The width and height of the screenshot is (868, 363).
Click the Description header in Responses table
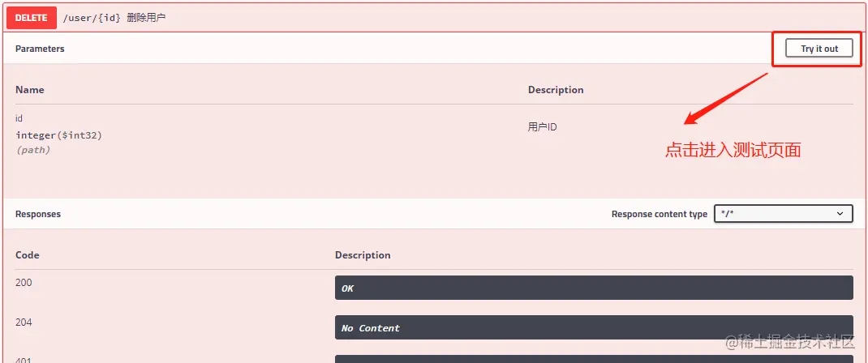[x=363, y=254]
